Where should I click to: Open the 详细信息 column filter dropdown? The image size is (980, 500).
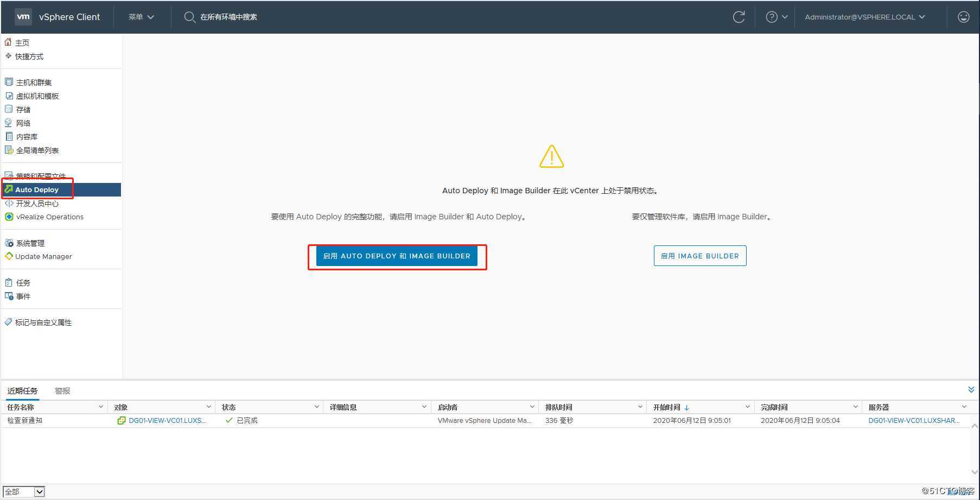pos(424,407)
